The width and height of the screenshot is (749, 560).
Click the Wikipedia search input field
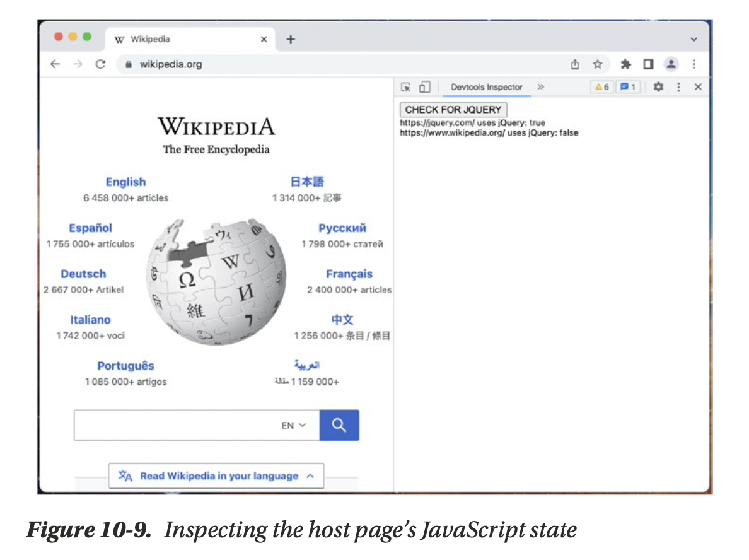click(177, 426)
